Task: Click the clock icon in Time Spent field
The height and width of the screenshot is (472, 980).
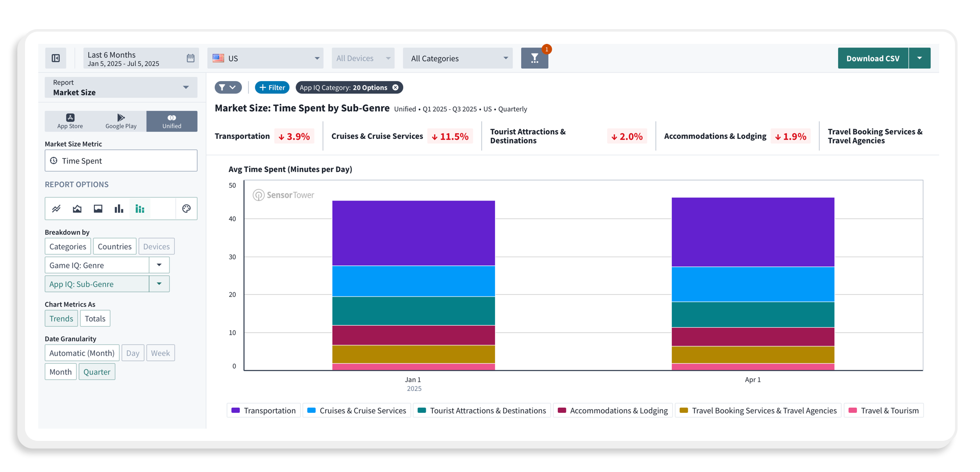Action: pyautogui.click(x=54, y=161)
